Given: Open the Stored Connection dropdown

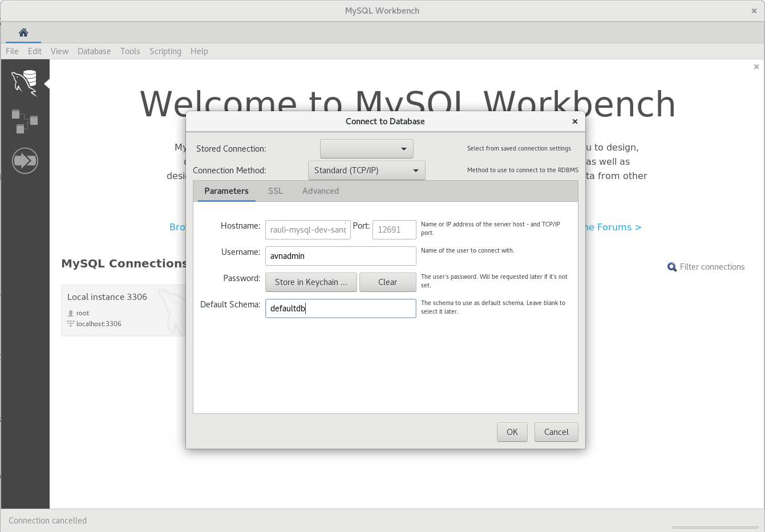Looking at the screenshot, I should point(366,148).
